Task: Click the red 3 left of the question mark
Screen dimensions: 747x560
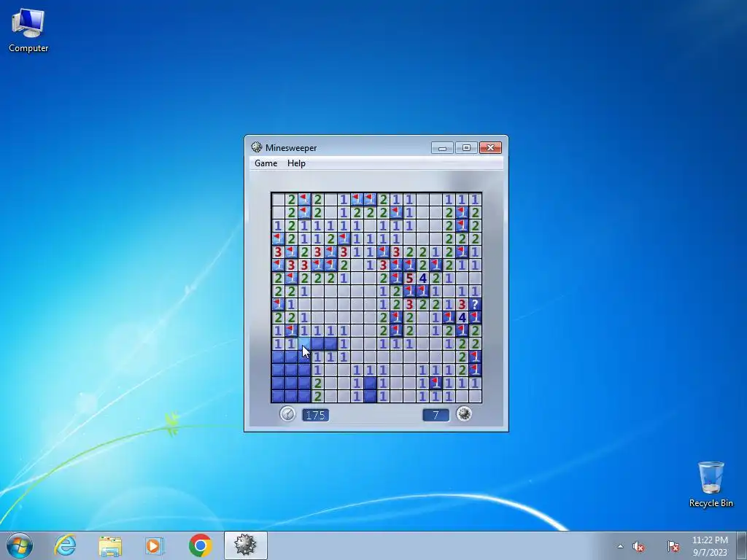Action: pos(462,304)
